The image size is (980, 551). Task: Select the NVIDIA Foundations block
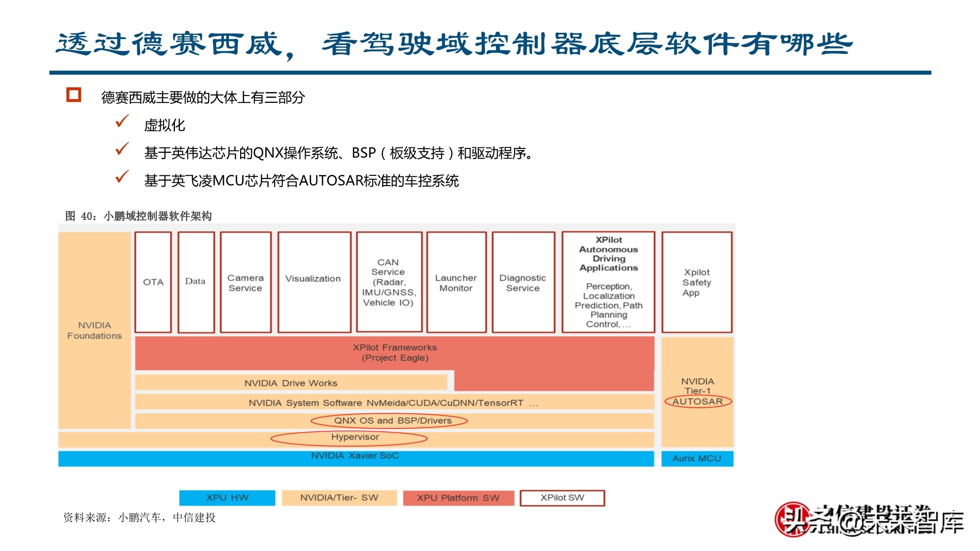coord(95,331)
